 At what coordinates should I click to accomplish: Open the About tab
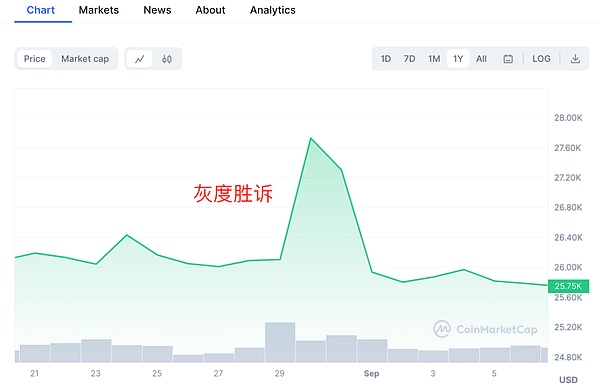pos(210,10)
